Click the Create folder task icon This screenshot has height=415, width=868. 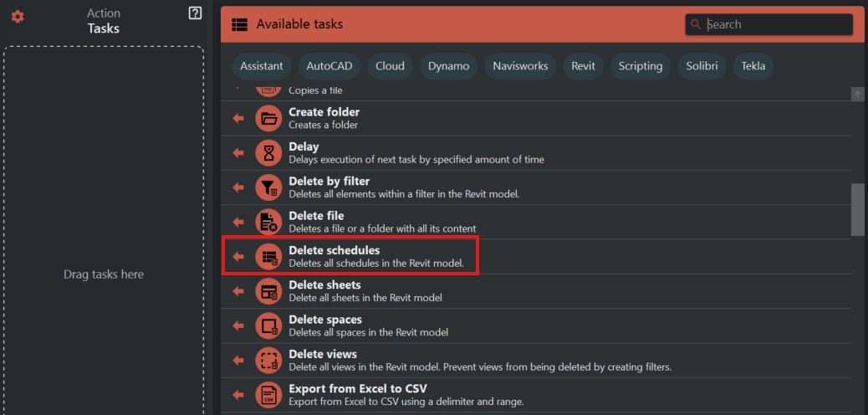[x=268, y=118]
